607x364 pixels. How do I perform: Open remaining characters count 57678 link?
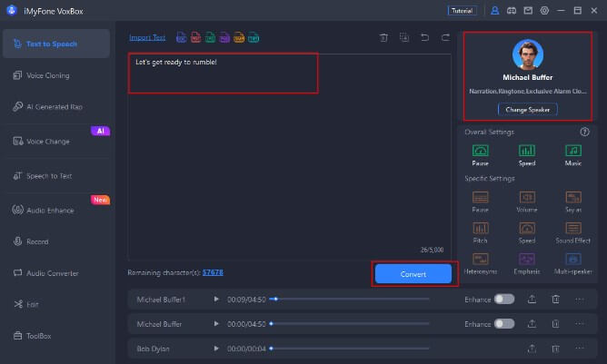pyautogui.click(x=213, y=272)
